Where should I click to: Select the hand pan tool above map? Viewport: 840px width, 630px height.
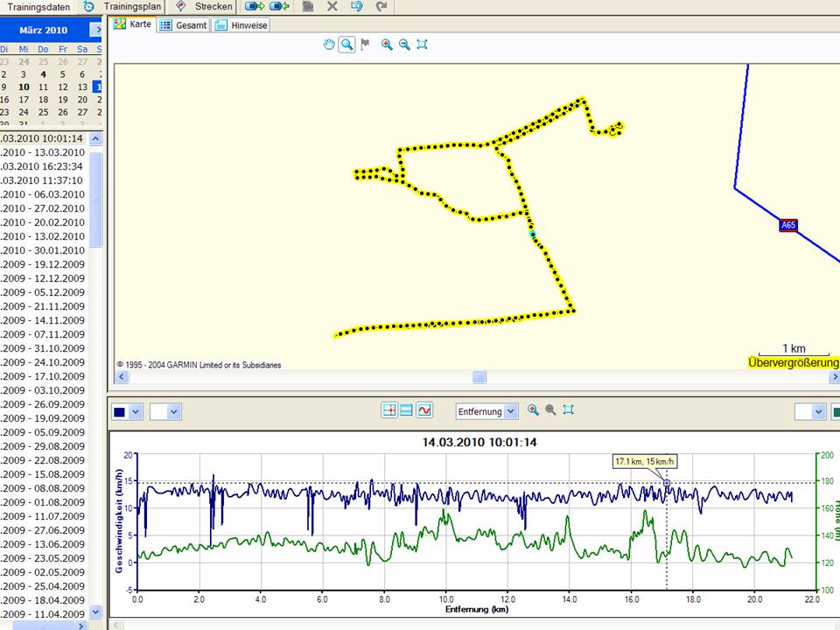[x=329, y=45]
